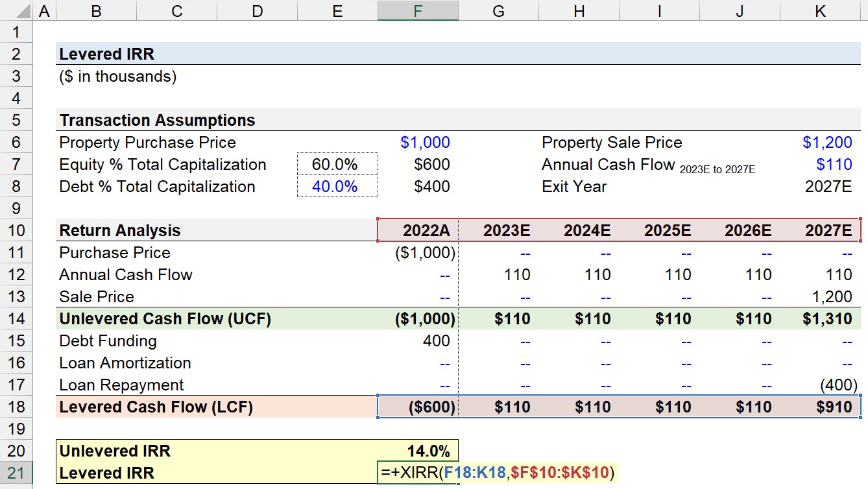
Task: Select the $1,310 unlevered cash flow cell
Action: [827, 319]
